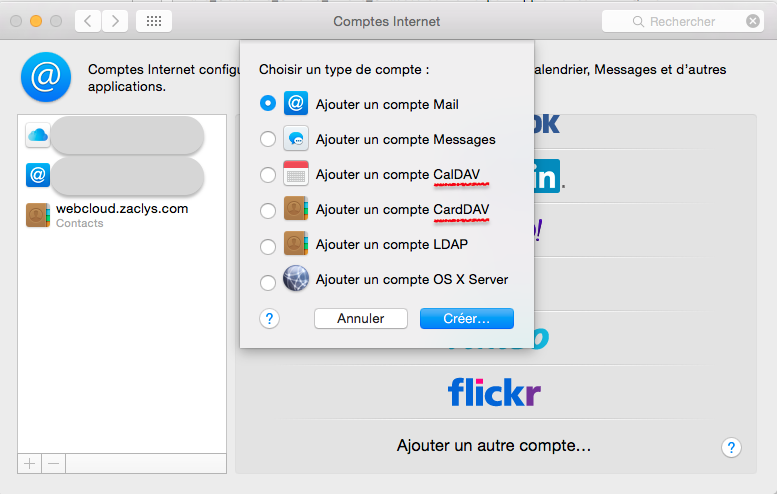
Task: Select the Ajouter un compte CalDAV radio
Action: tap(267, 175)
